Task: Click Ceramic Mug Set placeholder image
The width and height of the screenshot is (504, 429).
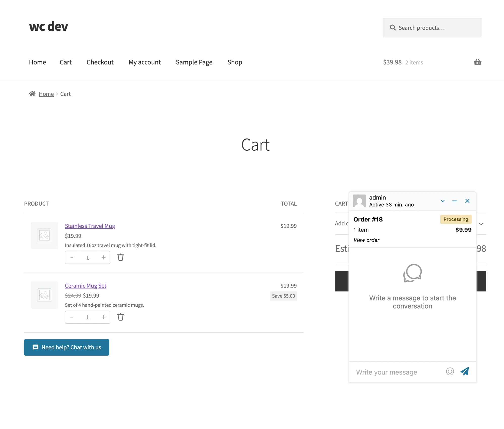Action: click(44, 295)
